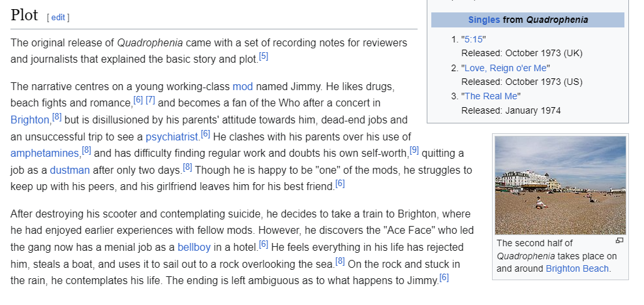644x305 pixels.
Task: Edit the Plot section
Action: (58, 17)
